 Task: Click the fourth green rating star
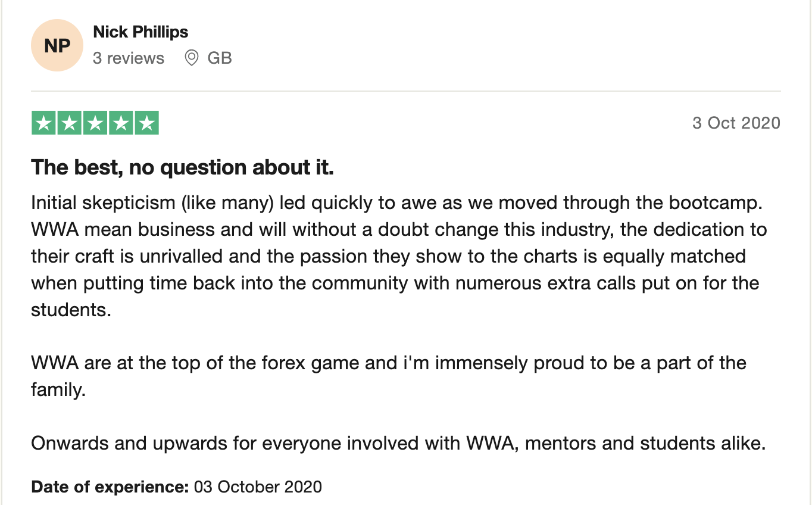121,123
